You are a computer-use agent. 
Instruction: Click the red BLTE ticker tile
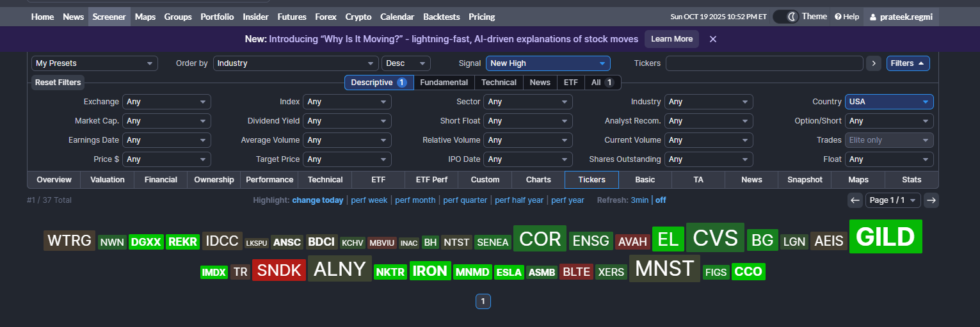click(x=576, y=272)
